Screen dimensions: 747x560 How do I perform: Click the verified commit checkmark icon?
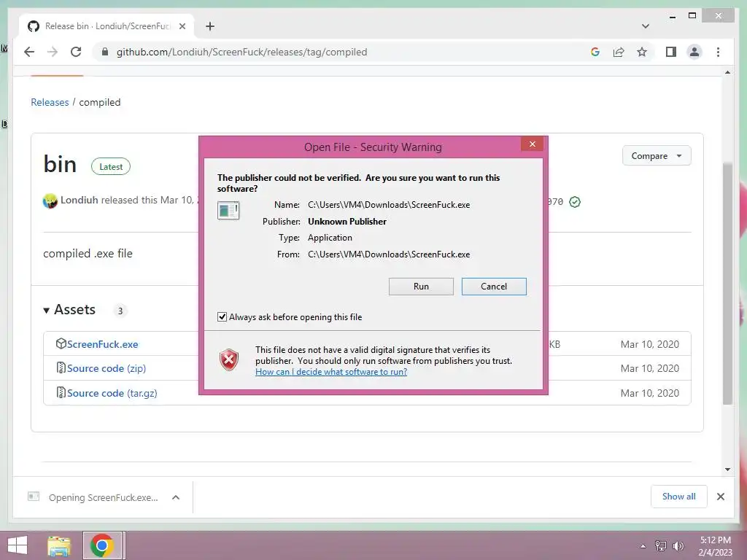575,202
